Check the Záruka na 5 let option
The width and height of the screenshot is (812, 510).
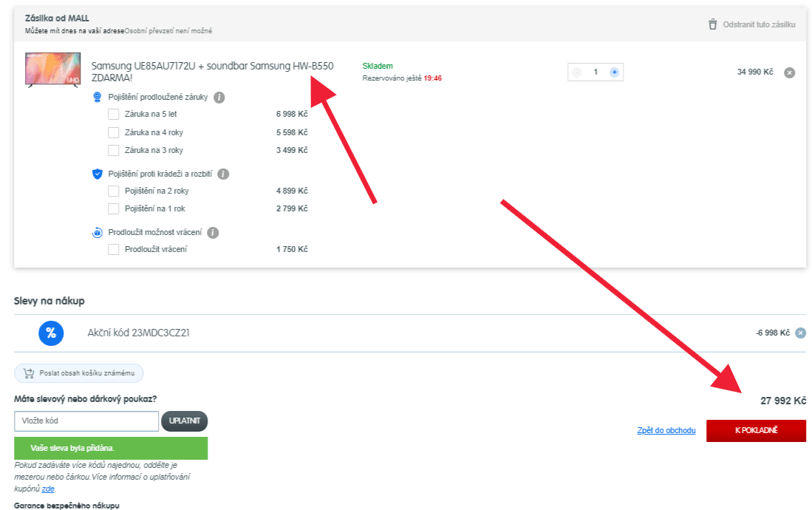[113, 114]
